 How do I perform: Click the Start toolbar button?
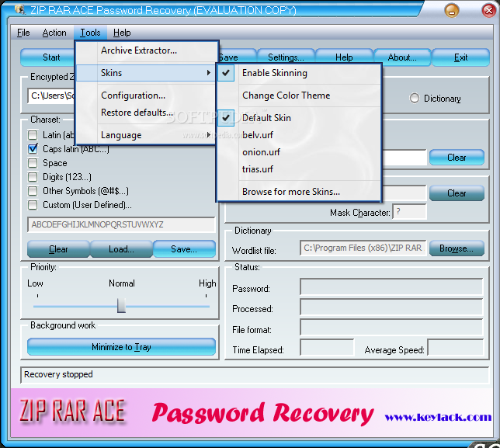tap(47, 57)
